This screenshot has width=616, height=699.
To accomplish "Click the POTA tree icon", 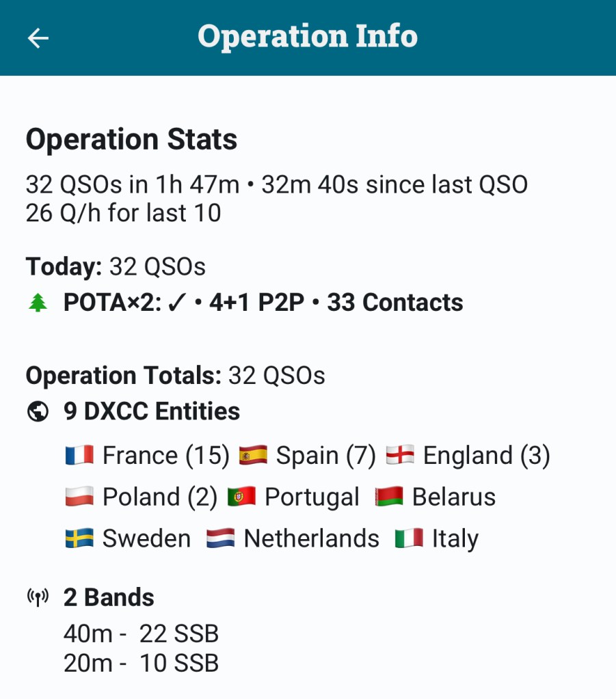I will 38,303.
